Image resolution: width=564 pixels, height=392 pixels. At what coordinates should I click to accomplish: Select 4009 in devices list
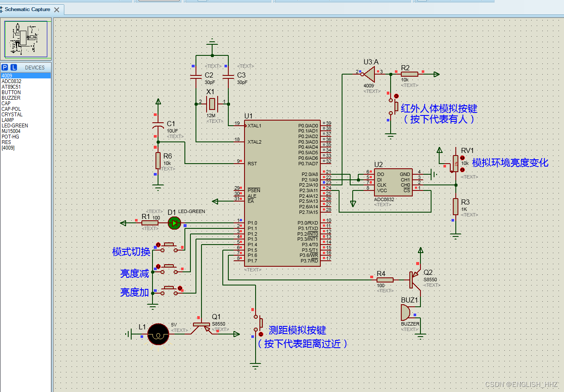[x=26, y=76]
